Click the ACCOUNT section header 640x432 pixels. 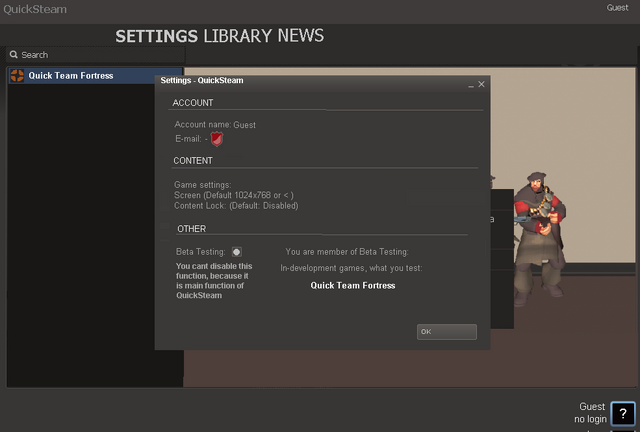click(x=193, y=103)
